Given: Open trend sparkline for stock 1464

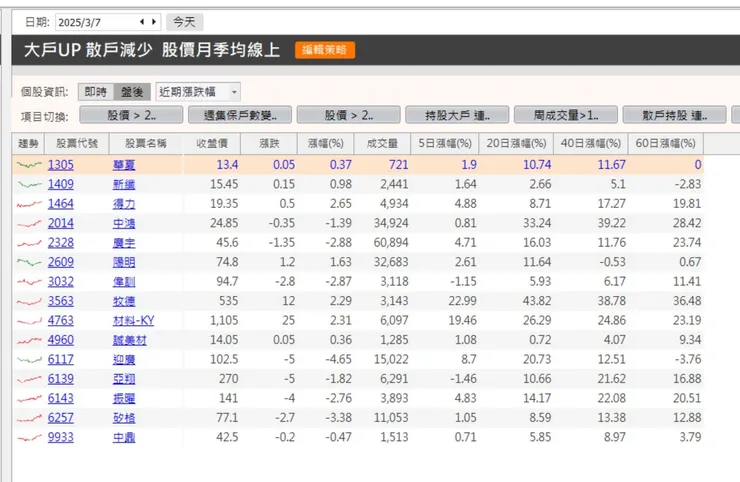Looking at the screenshot, I should [29, 204].
